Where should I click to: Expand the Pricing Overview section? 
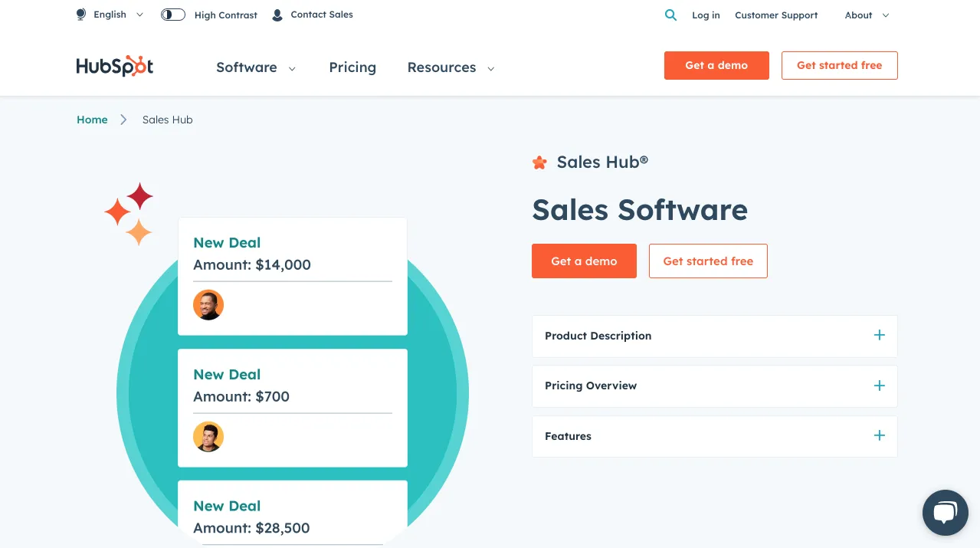pyautogui.click(x=714, y=386)
